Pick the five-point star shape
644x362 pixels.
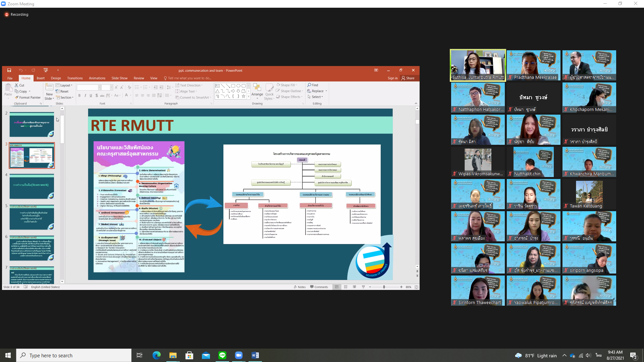244,96
